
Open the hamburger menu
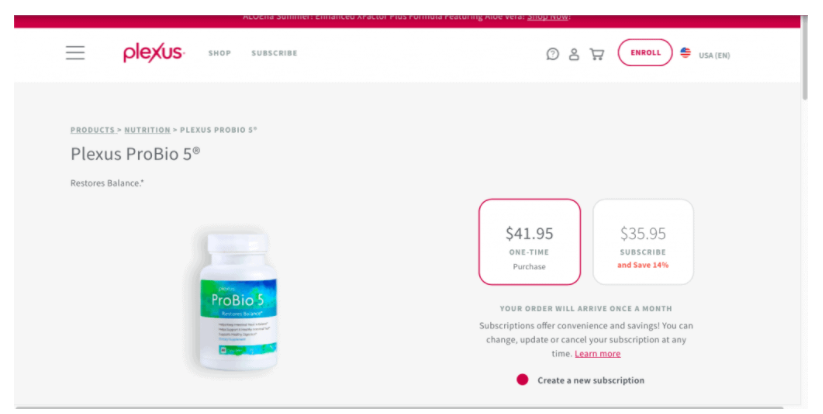(x=75, y=52)
